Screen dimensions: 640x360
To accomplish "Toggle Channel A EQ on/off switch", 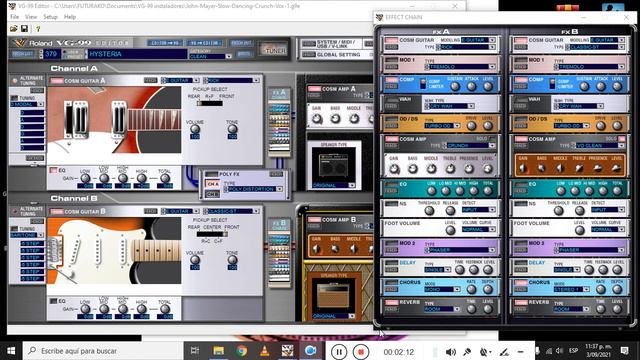I will click(x=53, y=170).
